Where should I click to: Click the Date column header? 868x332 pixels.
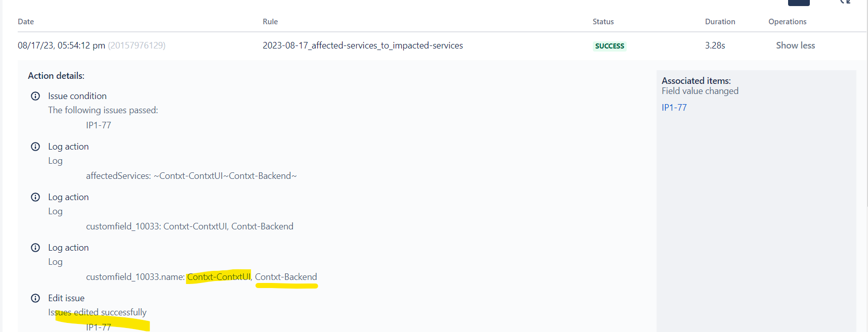[26, 22]
